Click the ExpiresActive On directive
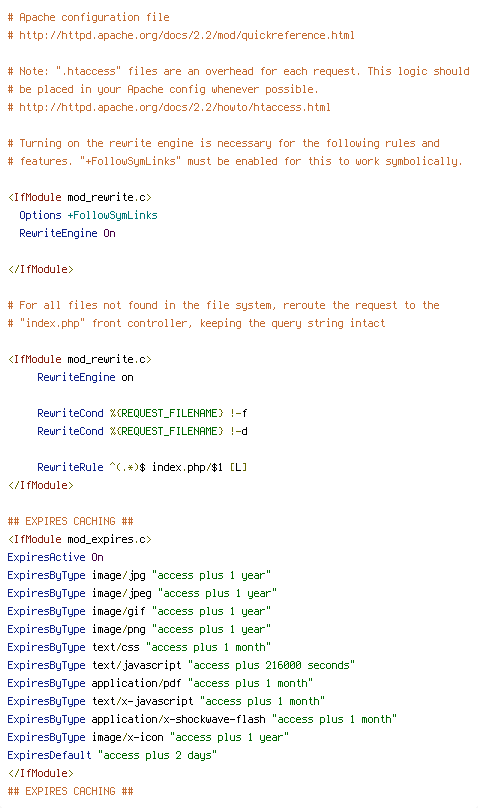Image resolution: width=478 pixels, height=808 pixels. (x=56, y=558)
